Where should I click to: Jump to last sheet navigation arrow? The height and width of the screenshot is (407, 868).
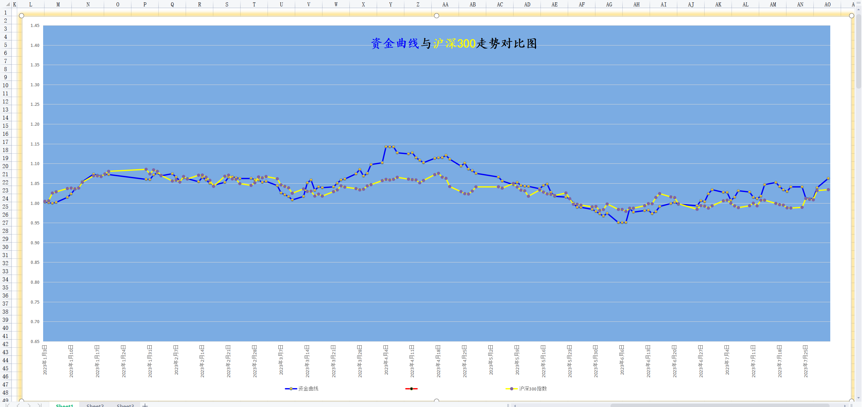coord(40,405)
